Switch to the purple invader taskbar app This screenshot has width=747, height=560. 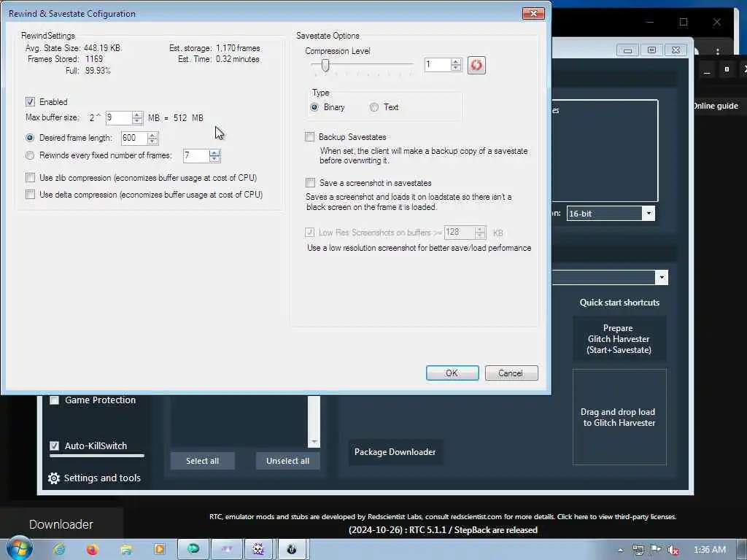click(x=258, y=549)
